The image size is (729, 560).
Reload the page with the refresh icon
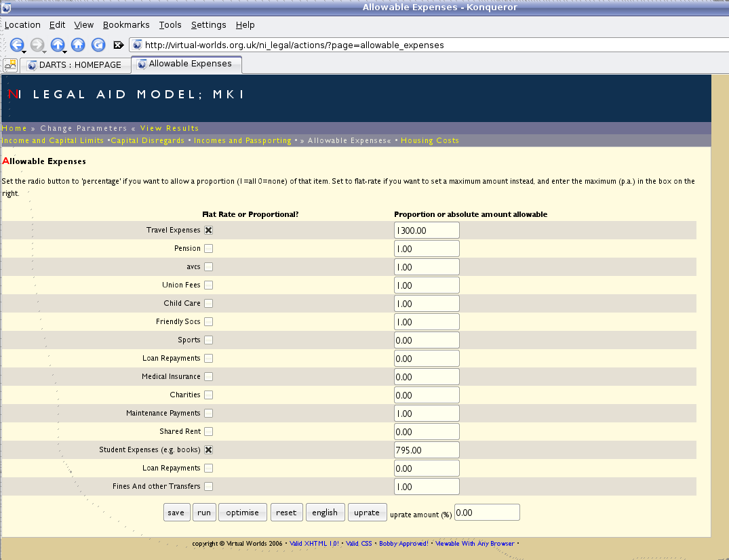(98, 45)
